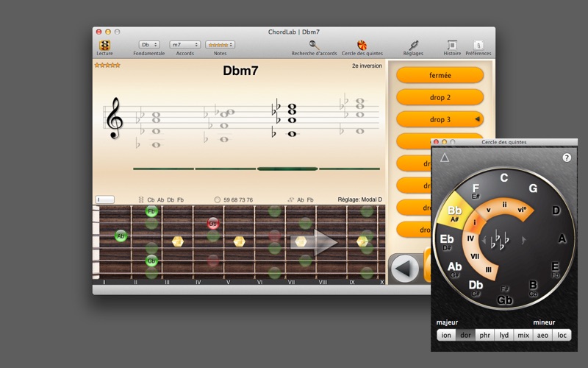Click the fret position input field
The image size is (588, 368).
104,199
